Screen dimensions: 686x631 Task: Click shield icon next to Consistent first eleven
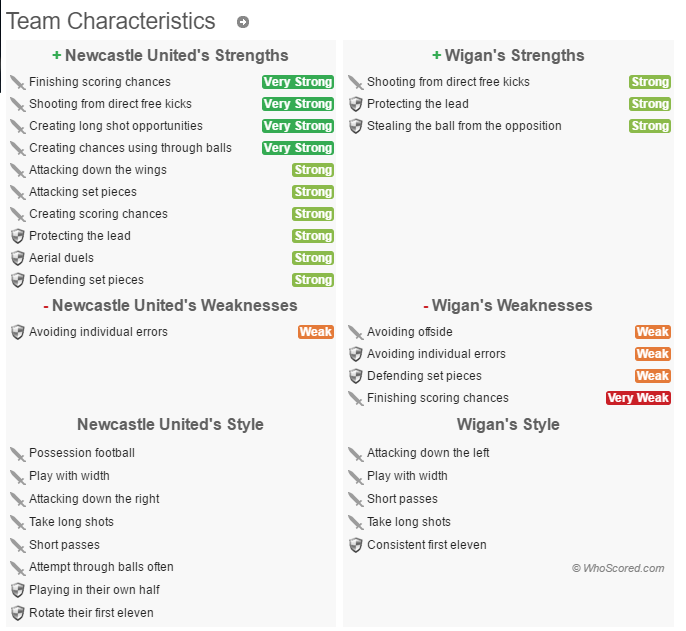[356, 545]
